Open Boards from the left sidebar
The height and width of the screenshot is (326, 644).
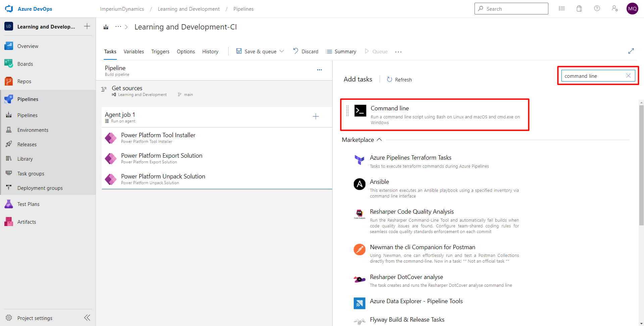(25, 64)
